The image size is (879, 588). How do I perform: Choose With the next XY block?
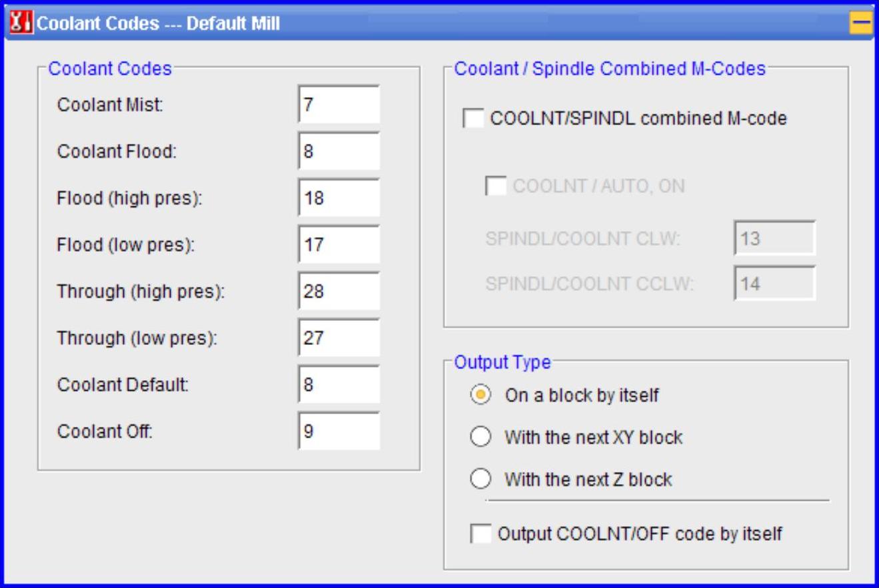[481, 438]
